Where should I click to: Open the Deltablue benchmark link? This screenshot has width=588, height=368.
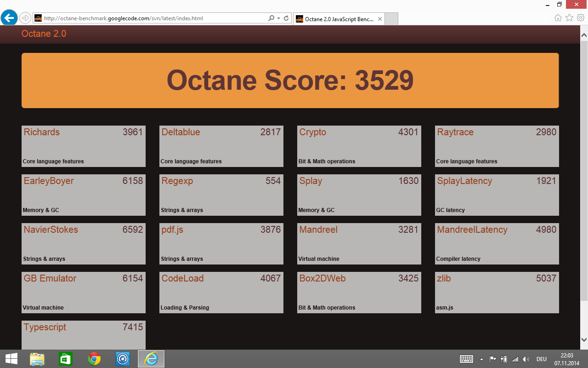(181, 132)
